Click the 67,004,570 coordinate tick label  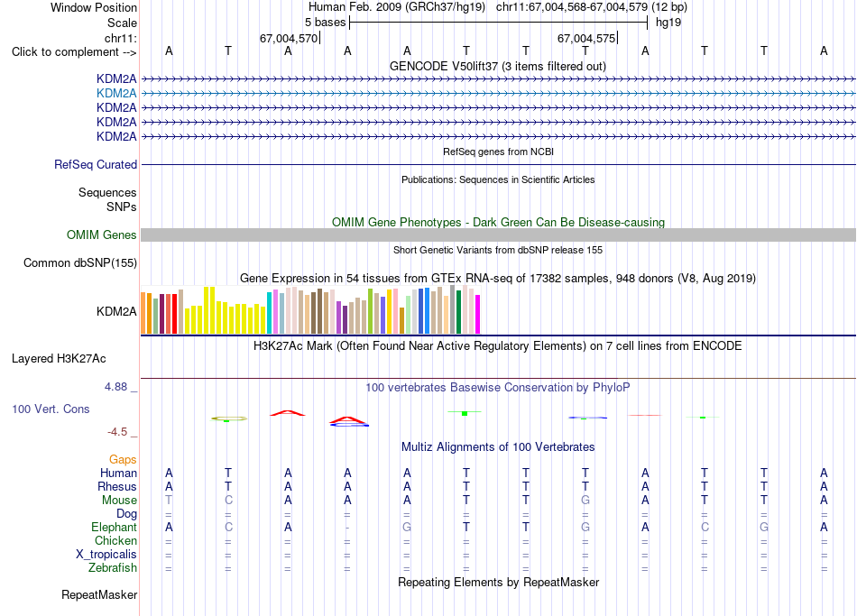tap(288, 38)
